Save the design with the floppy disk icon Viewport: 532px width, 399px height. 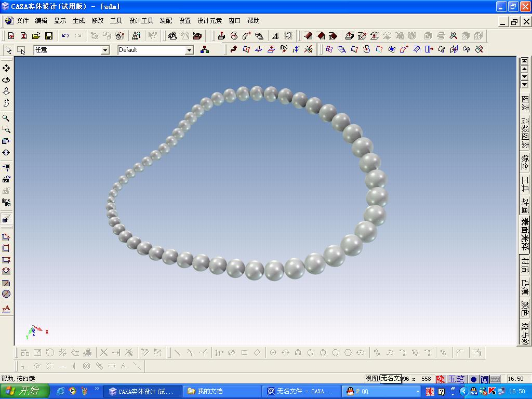point(49,36)
